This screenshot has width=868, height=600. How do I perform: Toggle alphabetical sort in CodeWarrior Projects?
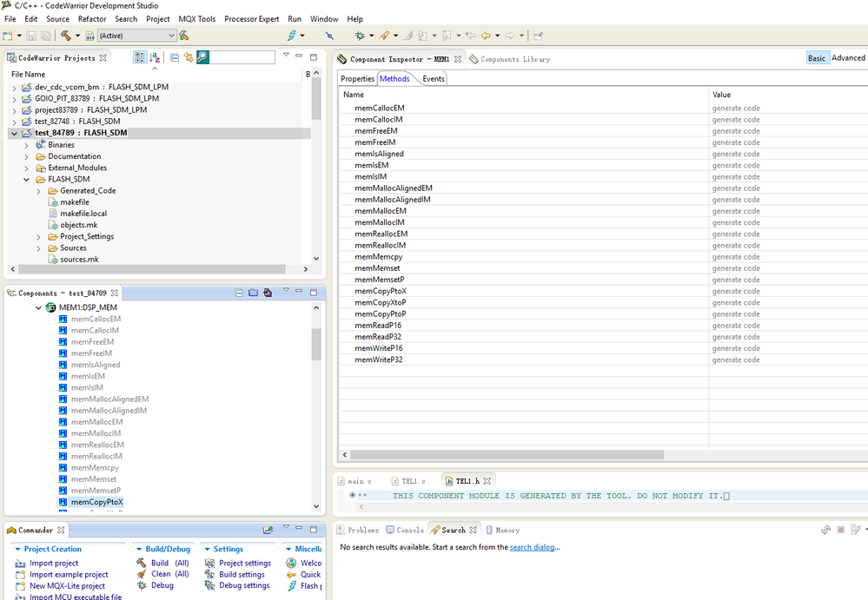pyautogui.click(x=155, y=57)
